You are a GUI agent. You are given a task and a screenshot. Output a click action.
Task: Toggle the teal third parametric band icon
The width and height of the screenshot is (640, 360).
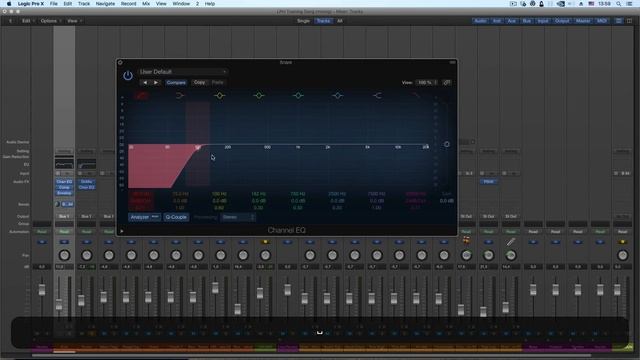click(298, 96)
